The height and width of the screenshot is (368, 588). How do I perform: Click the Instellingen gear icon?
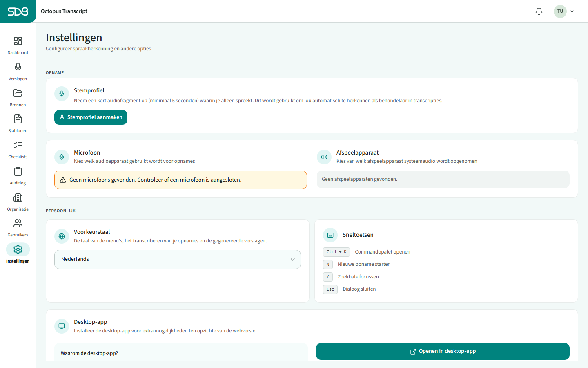pyautogui.click(x=18, y=249)
